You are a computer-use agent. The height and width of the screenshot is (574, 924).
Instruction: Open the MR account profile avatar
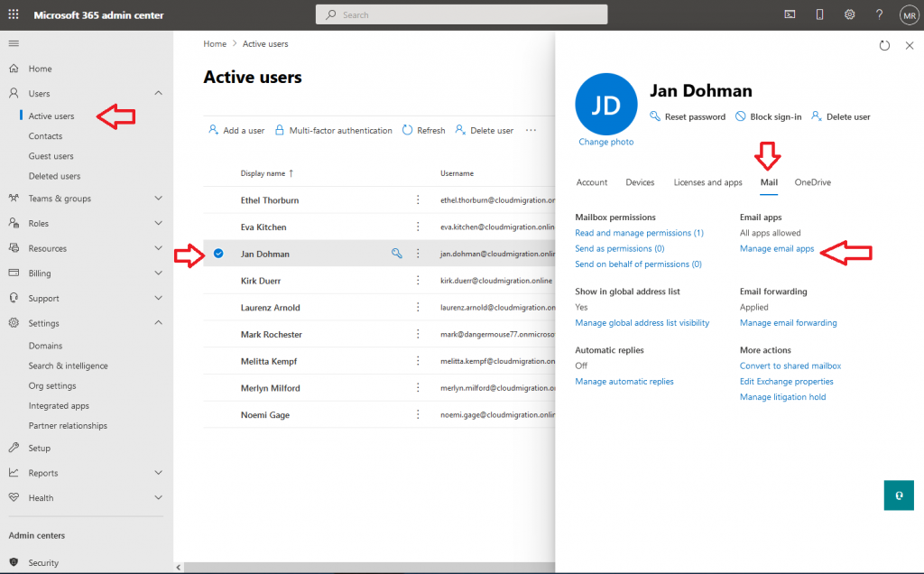[x=910, y=15]
